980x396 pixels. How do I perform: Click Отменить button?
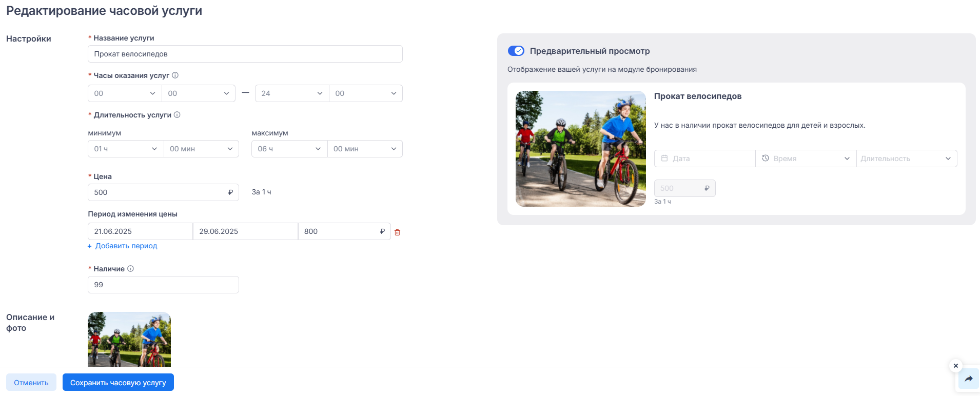[31, 382]
